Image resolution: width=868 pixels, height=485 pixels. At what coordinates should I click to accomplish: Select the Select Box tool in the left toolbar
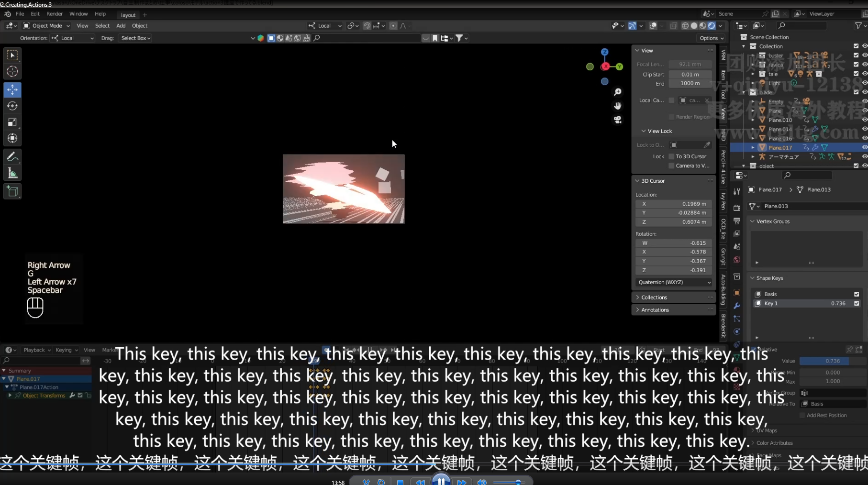click(x=12, y=55)
